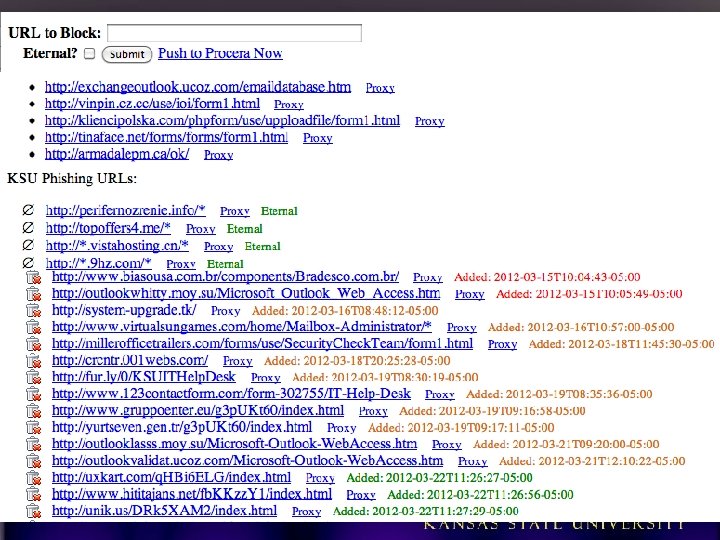Screen dimensions: 720x540
Task: Open the *.9hz.com/* link
Action: (x=99, y=263)
